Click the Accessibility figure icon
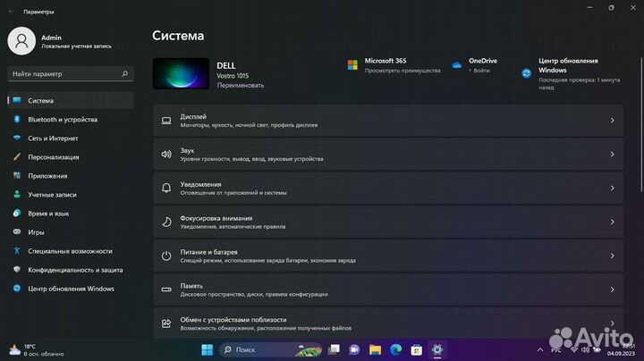This screenshot has height=361, width=644. (x=17, y=251)
